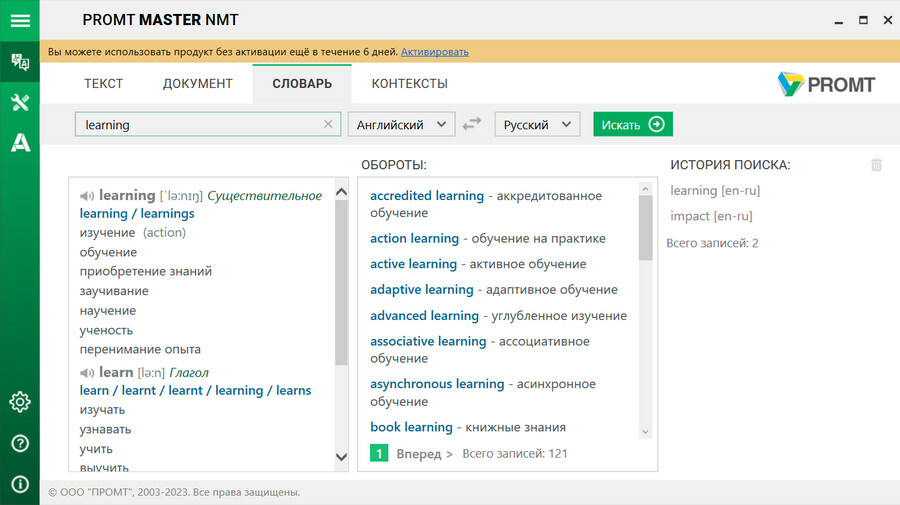
Task: Click the dictionary entry scrollbar thumb
Action: coord(341,282)
